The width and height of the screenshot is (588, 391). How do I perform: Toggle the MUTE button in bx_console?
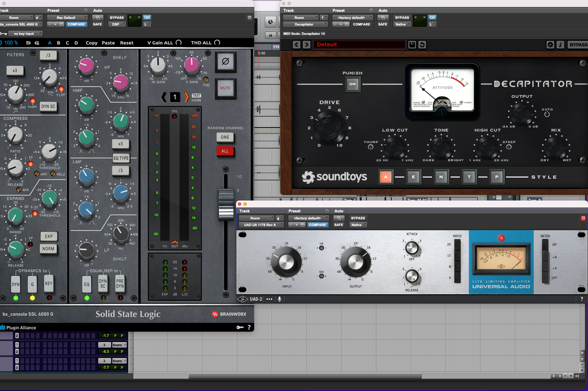point(225,88)
